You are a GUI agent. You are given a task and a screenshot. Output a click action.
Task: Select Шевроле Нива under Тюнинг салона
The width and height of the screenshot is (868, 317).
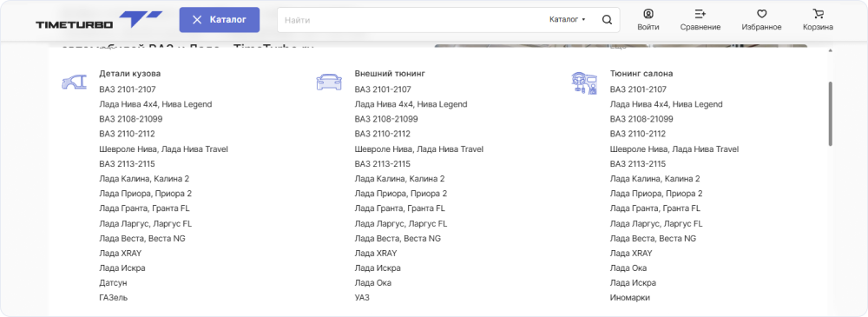(x=674, y=149)
